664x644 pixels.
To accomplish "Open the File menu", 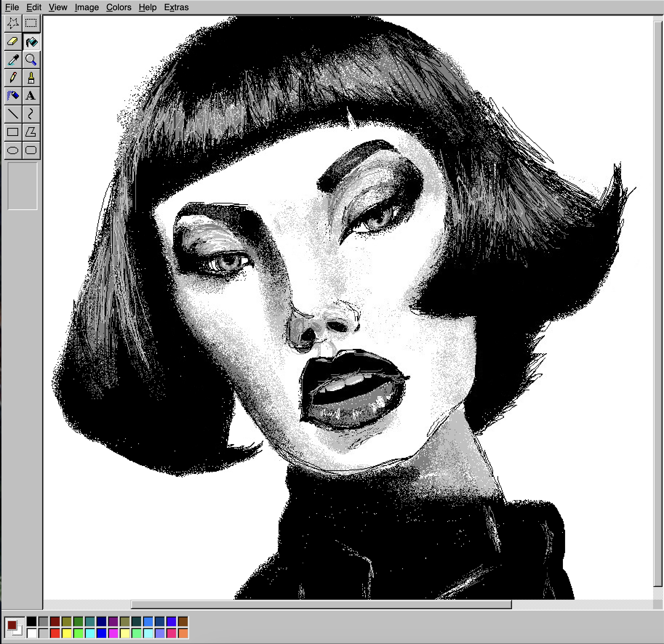I will [x=12, y=7].
